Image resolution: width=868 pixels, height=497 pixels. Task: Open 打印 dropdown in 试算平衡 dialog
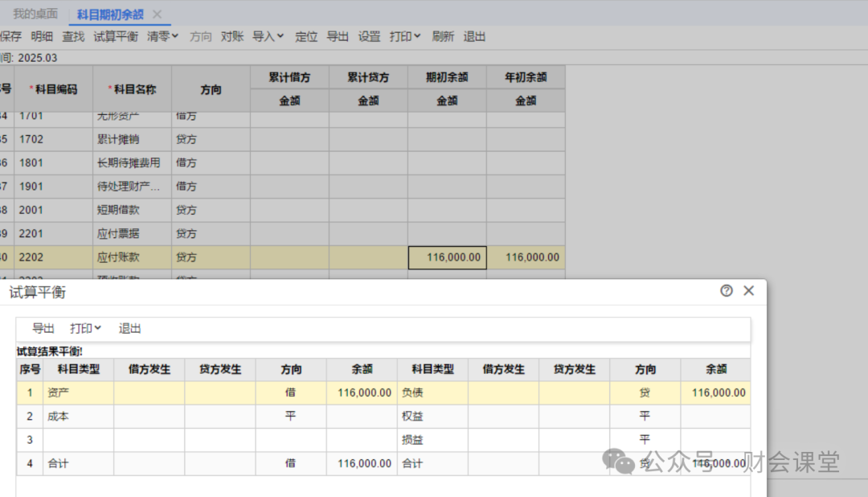tap(85, 328)
